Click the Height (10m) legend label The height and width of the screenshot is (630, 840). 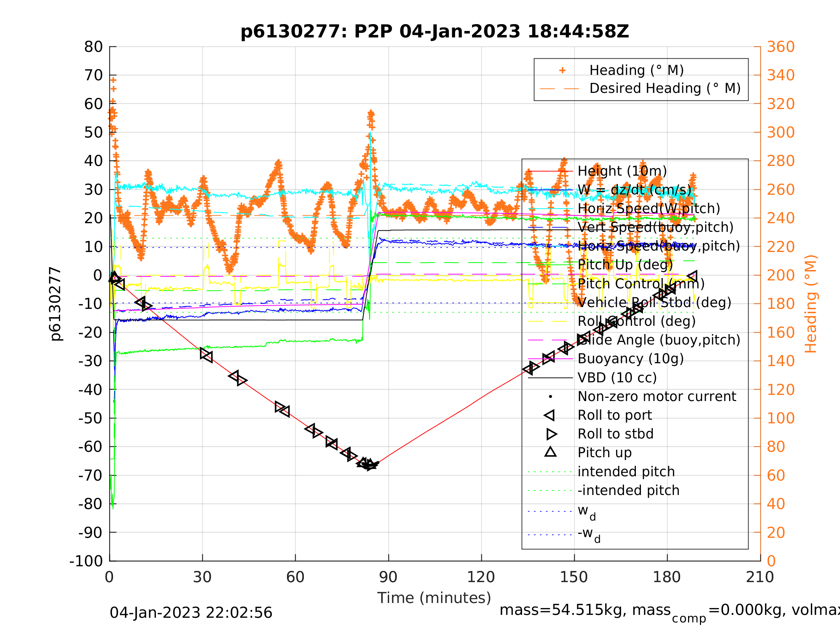(x=622, y=171)
